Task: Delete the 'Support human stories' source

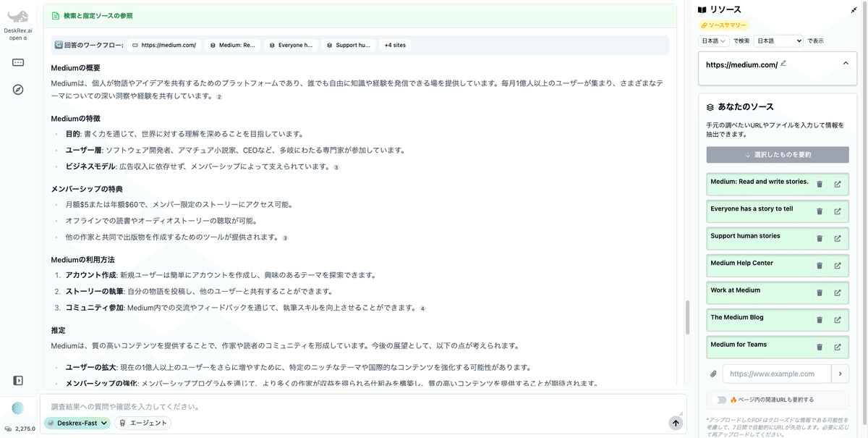Action: (x=820, y=239)
